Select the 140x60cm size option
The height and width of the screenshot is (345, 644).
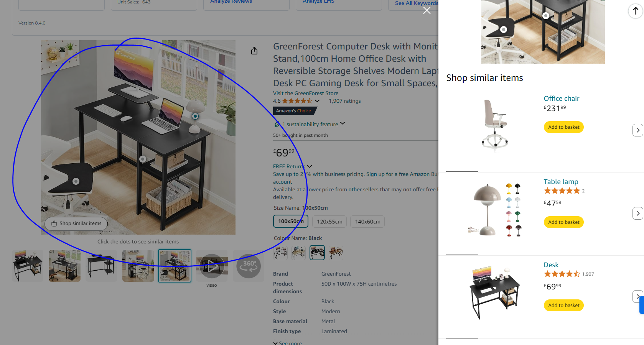tap(367, 222)
